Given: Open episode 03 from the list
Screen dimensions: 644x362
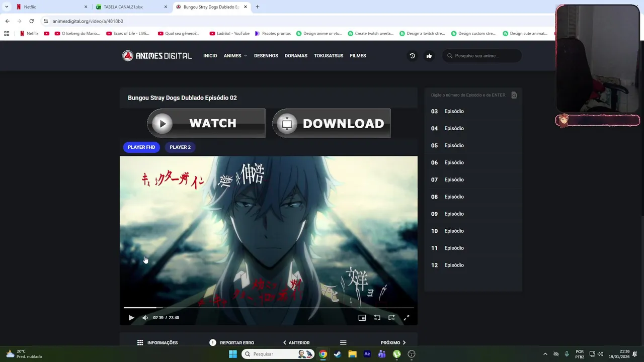Looking at the screenshot, I should click(x=473, y=111).
